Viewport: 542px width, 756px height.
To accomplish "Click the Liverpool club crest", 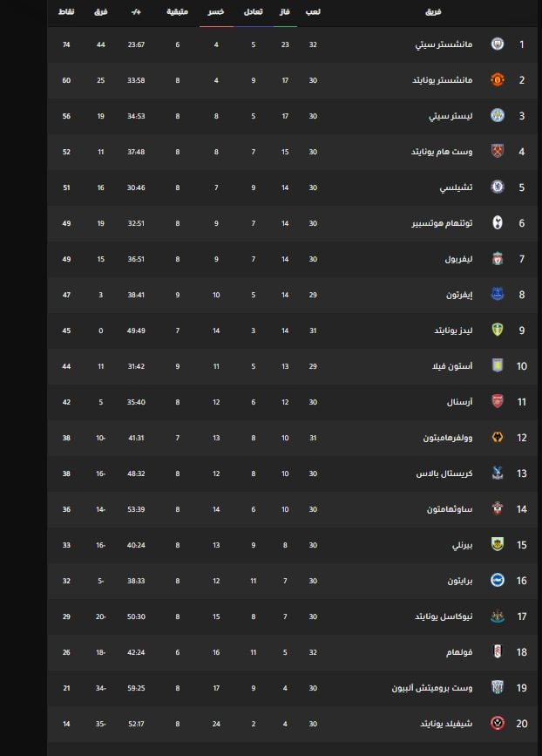I will pos(498,259).
